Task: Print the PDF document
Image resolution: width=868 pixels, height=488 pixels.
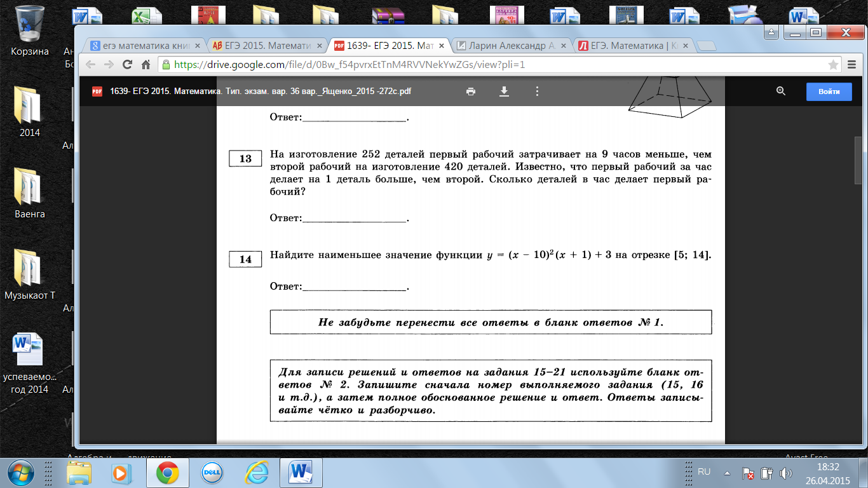Action: pos(471,91)
